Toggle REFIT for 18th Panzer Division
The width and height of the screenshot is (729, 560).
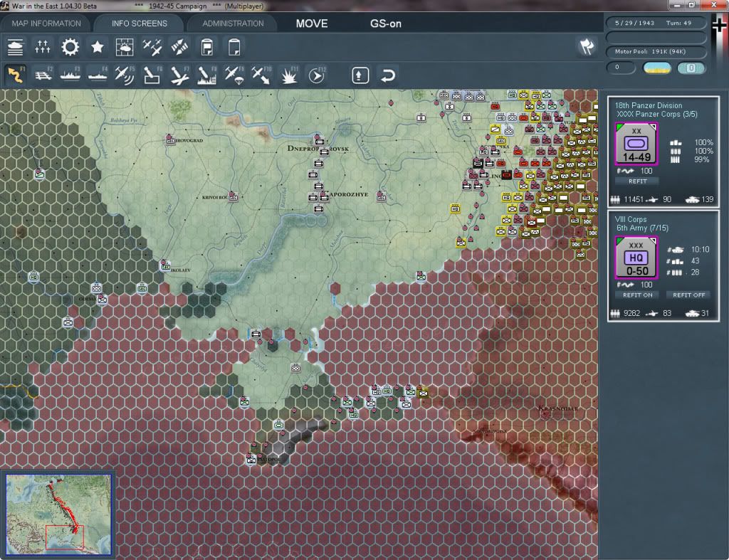tap(637, 181)
